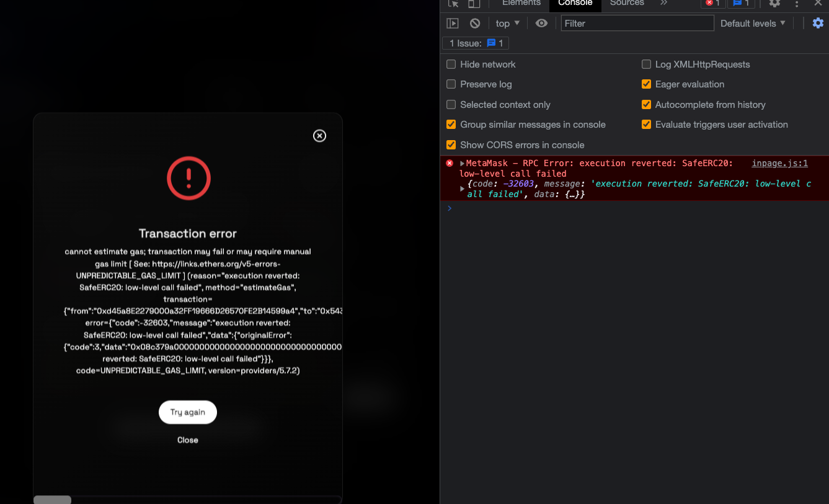Disable Eager evaluation
Viewport: 829px width, 504px height.
pos(646,84)
